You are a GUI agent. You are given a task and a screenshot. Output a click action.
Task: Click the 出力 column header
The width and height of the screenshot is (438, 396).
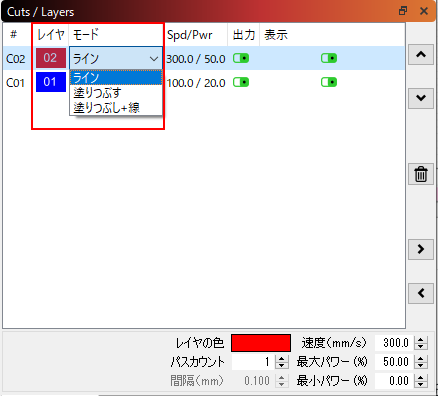244,34
